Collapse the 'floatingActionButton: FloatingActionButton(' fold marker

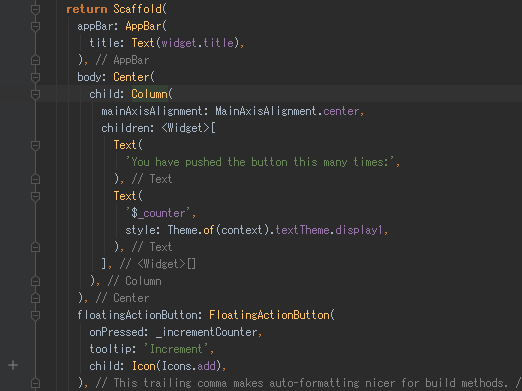35,315
